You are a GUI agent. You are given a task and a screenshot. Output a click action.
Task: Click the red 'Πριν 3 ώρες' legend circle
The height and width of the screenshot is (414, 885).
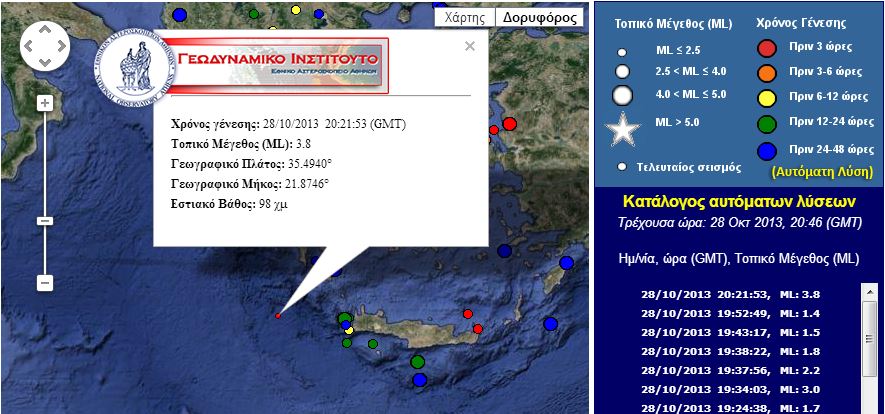pos(767,48)
